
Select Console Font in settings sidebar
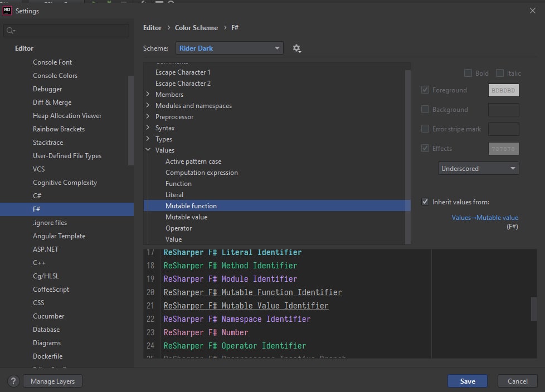point(52,62)
